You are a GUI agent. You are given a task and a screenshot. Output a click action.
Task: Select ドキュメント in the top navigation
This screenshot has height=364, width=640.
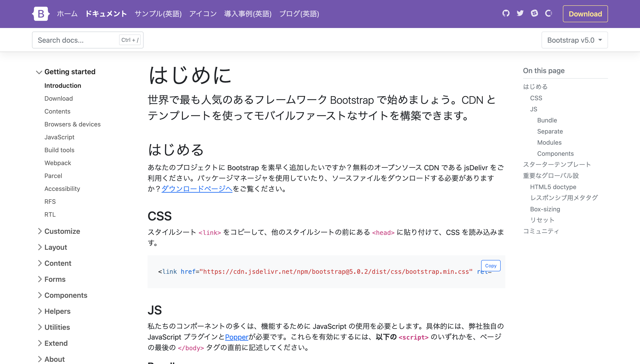106,14
